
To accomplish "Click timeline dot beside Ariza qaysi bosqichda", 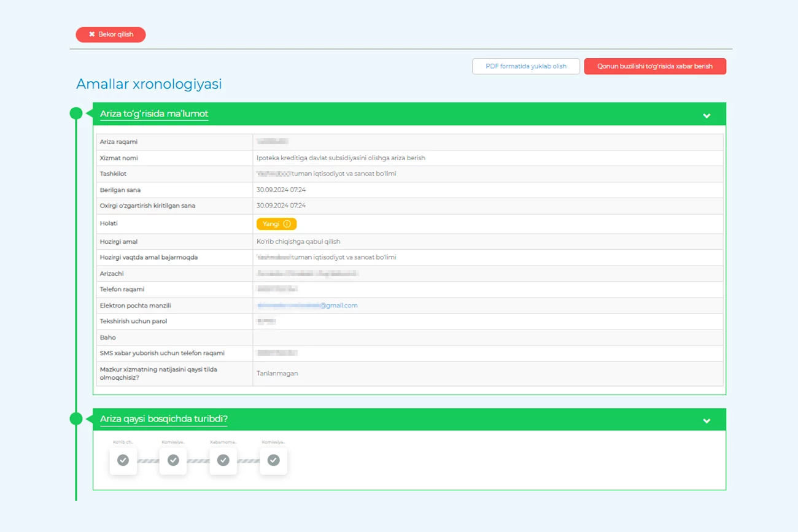I will 76,418.
